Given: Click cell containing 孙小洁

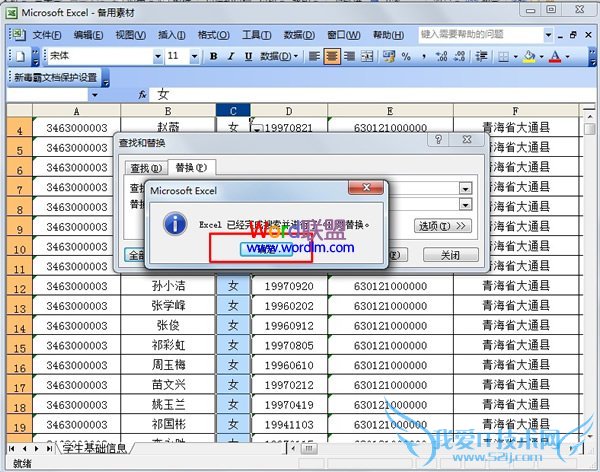Looking at the screenshot, I should click(x=168, y=286).
